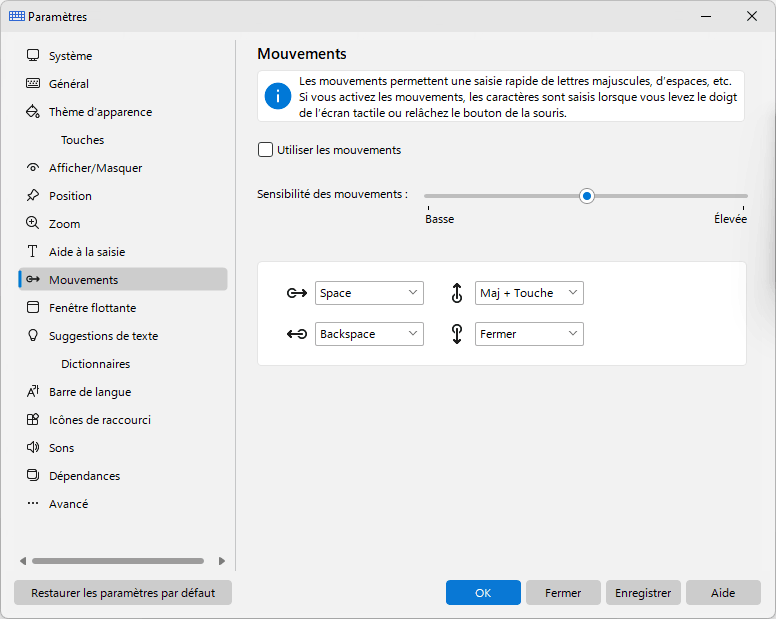This screenshot has width=776, height=619.
Task: Click the Aide à la saisie T icon
Action: point(33,251)
